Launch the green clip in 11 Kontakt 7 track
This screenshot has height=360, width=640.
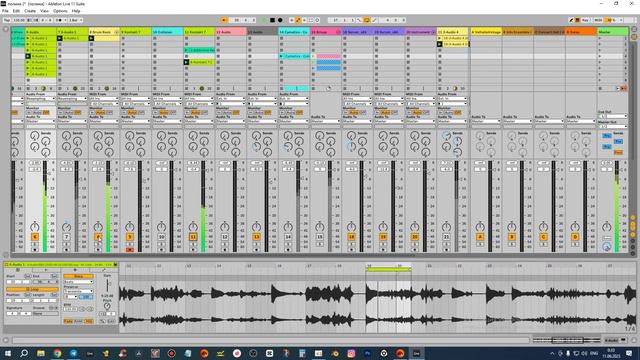[x=187, y=62]
